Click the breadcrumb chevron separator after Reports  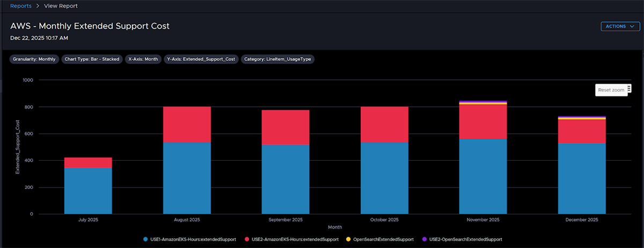click(x=37, y=6)
